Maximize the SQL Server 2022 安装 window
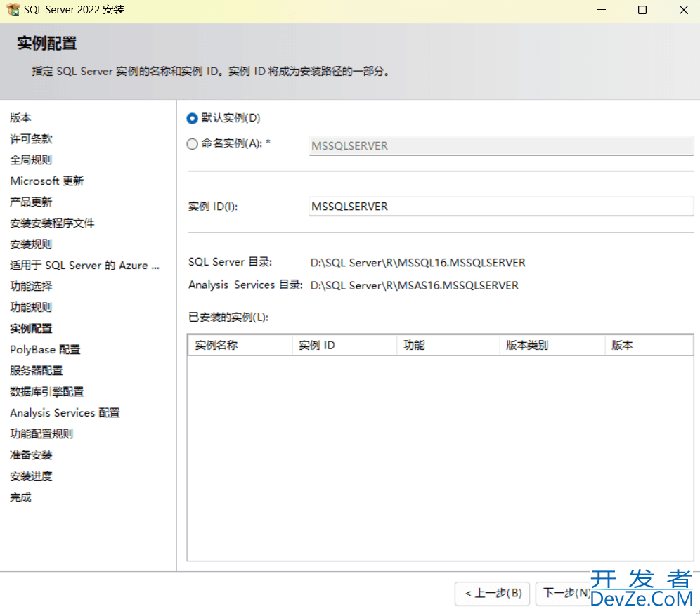Image resolution: width=700 pixels, height=614 pixels. point(642,9)
